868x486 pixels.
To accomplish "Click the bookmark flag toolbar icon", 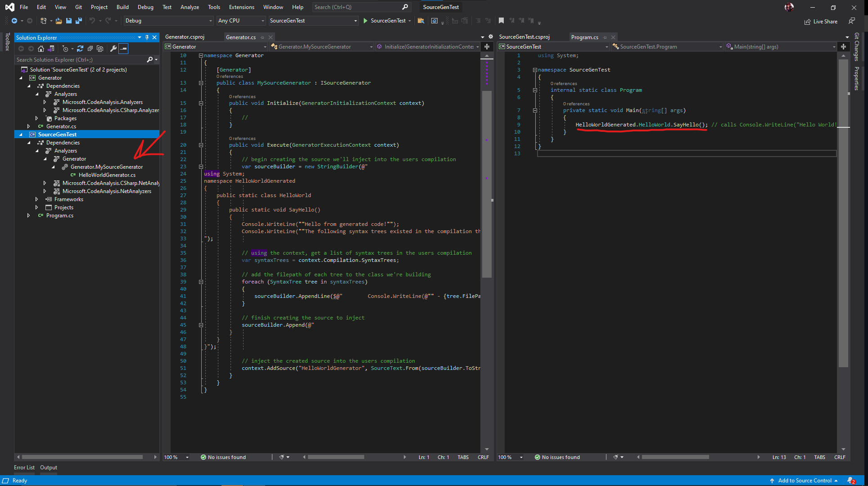I will click(501, 21).
